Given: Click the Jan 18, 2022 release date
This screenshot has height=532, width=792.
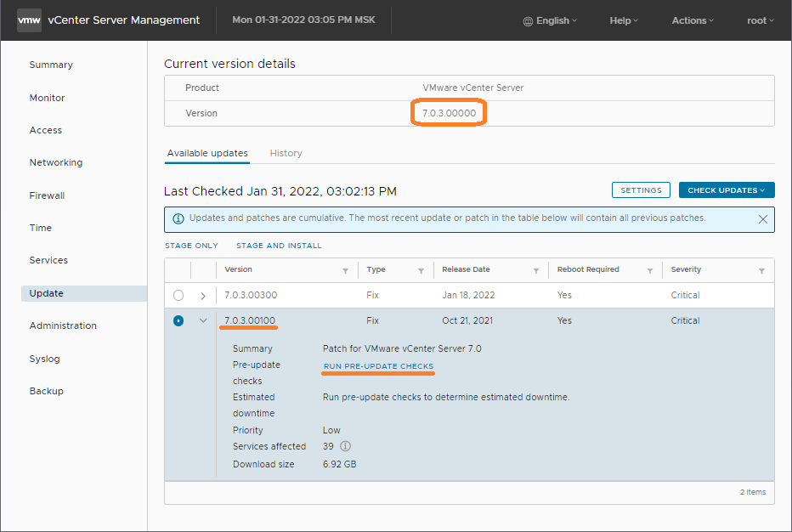Looking at the screenshot, I should [x=468, y=295].
